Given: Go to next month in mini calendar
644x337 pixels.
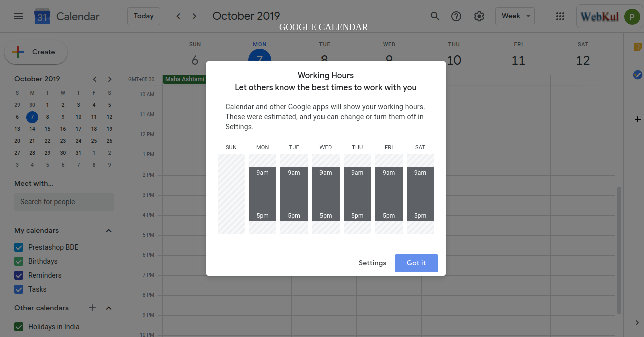Looking at the screenshot, I should (109, 79).
